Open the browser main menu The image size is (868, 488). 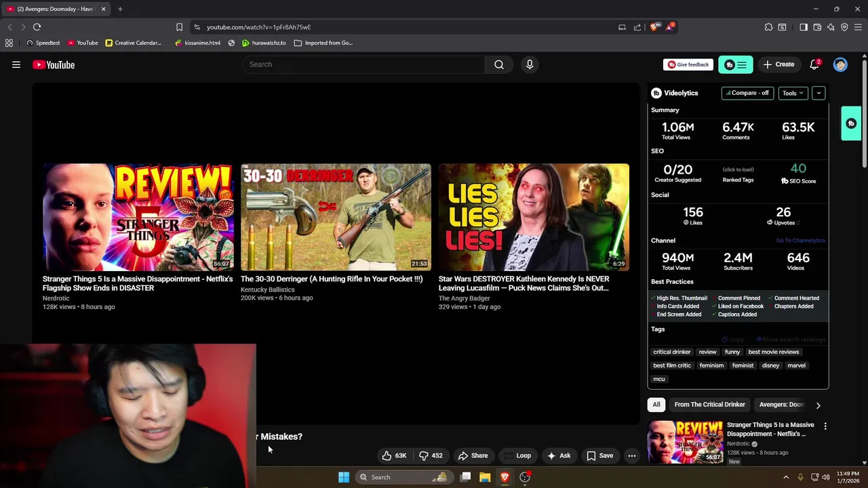(x=859, y=27)
